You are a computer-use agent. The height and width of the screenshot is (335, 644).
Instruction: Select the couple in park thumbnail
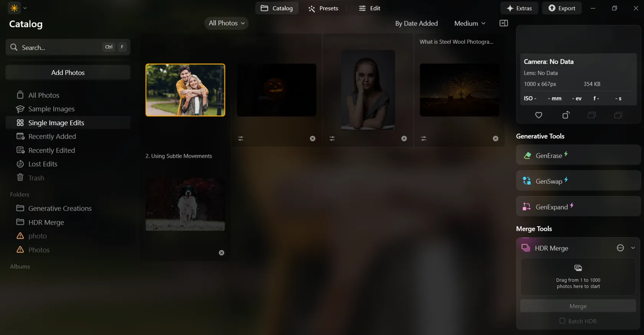tap(185, 90)
